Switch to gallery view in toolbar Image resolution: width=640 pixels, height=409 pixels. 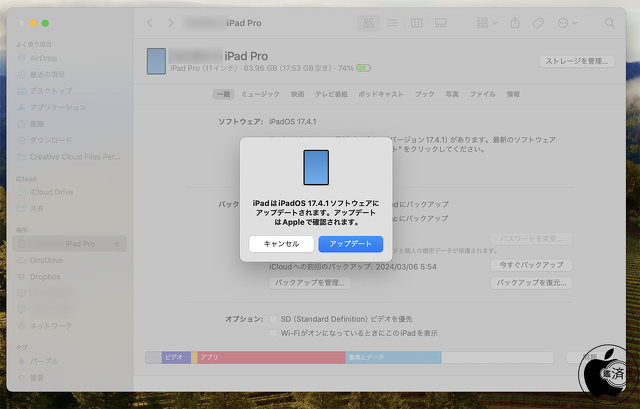[439, 22]
